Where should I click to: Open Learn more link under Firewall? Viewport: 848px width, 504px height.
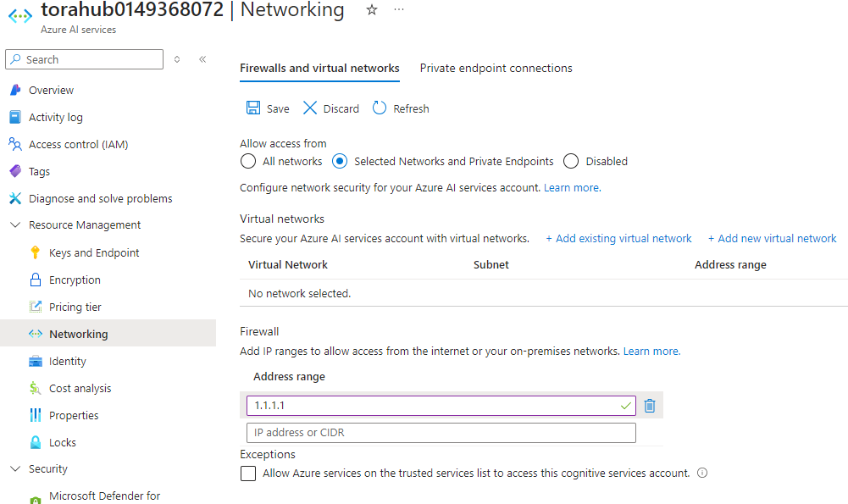(651, 351)
